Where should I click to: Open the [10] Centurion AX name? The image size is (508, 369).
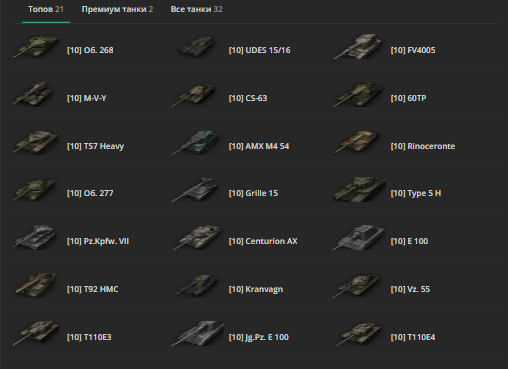point(263,241)
